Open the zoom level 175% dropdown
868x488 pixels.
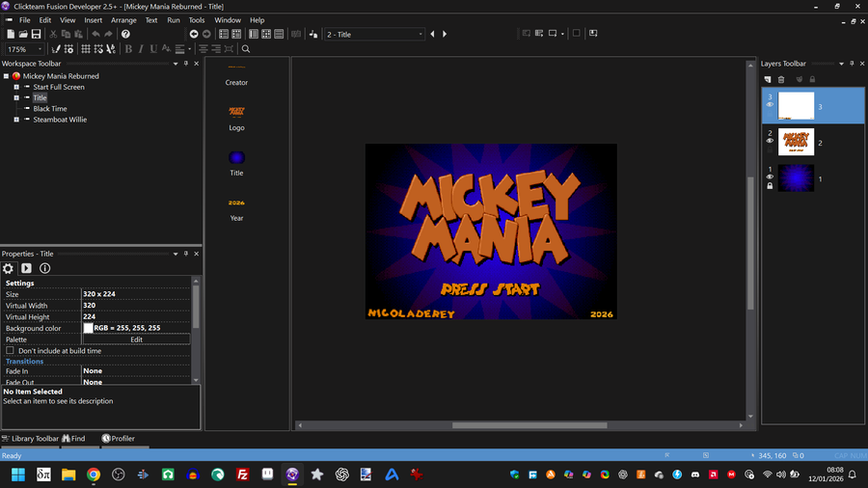point(40,49)
